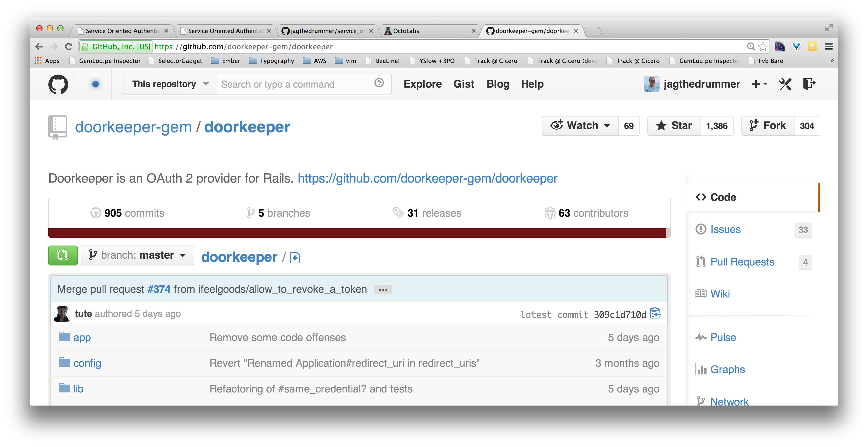Click the config folder icon
This screenshot has height=447, width=868.
tap(64, 362)
